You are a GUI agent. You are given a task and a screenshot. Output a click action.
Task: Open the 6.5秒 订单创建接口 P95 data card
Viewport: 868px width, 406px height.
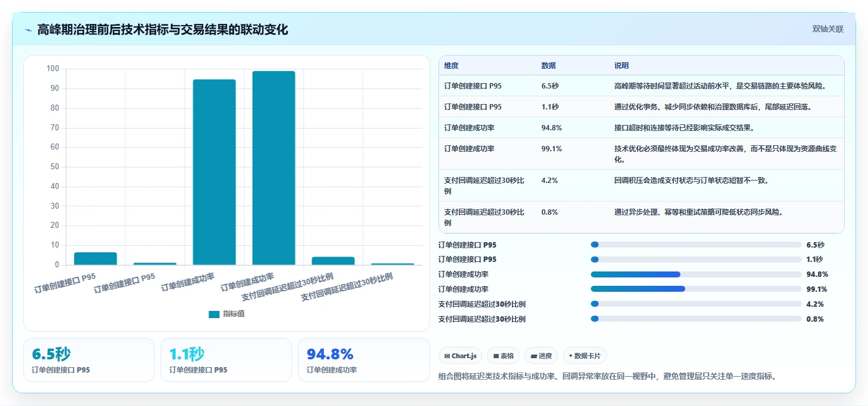[89, 360]
